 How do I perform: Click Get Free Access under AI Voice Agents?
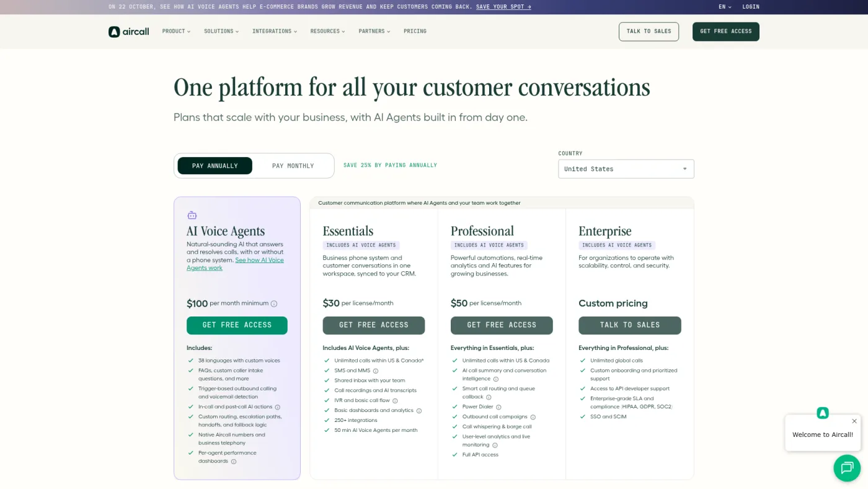click(x=237, y=325)
